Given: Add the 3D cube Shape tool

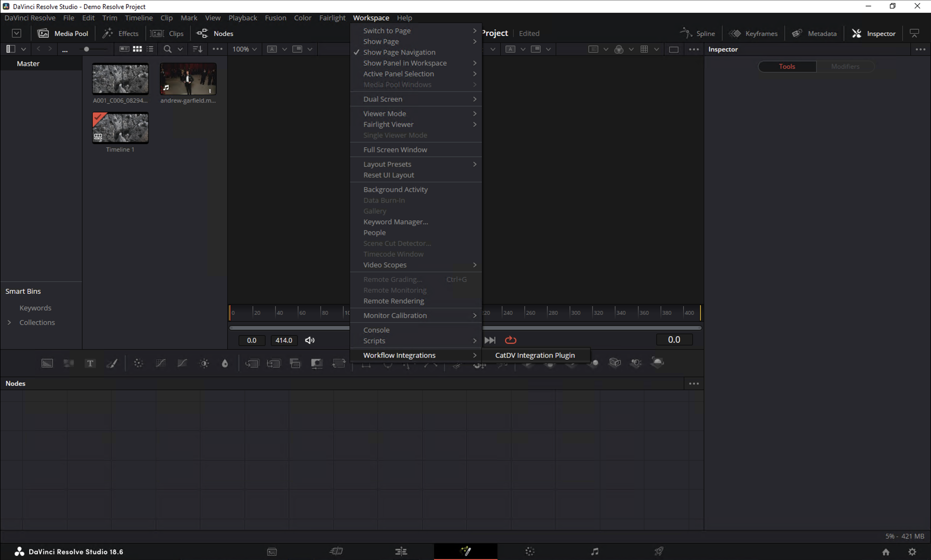Looking at the screenshot, I should coord(615,363).
